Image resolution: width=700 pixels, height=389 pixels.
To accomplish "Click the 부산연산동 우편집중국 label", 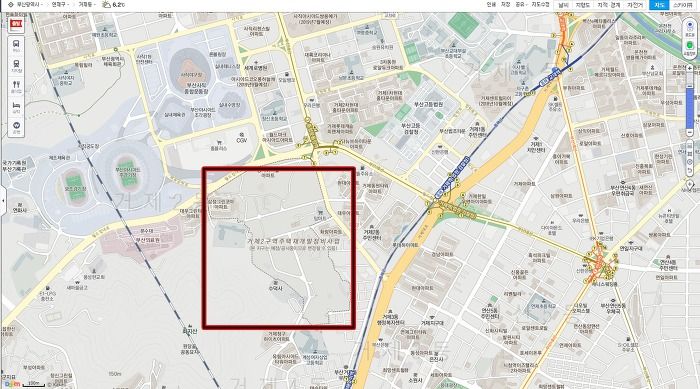I will (x=623, y=191).
